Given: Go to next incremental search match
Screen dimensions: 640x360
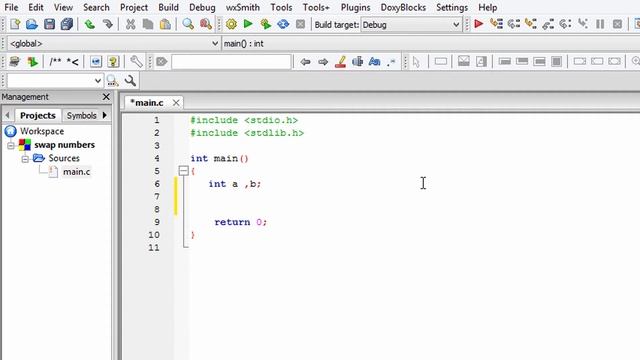Looking at the screenshot, I should click(x=323, y=62).
